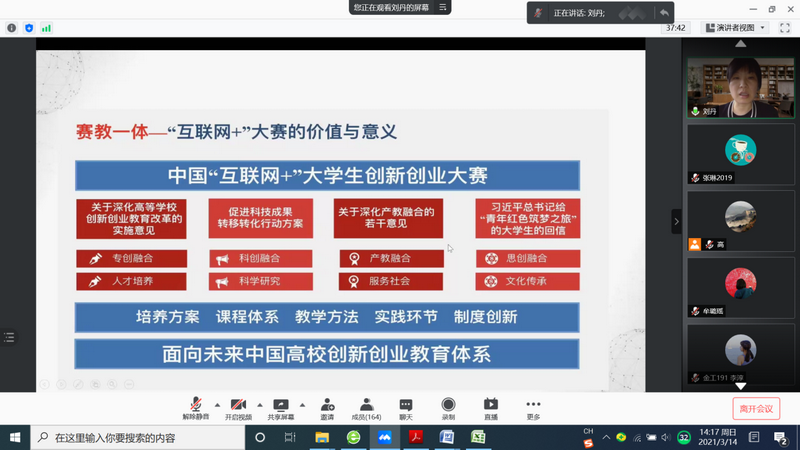Image resolution: width=800 pixels, height=450 pixels.
Task: Collapse participant video sidebar arrow
Action: click(676, 221)
